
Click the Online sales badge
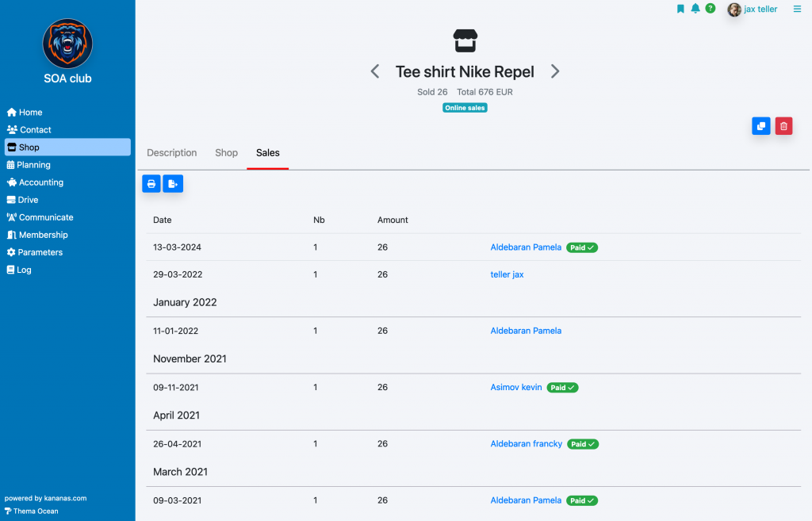click(465, 108)
